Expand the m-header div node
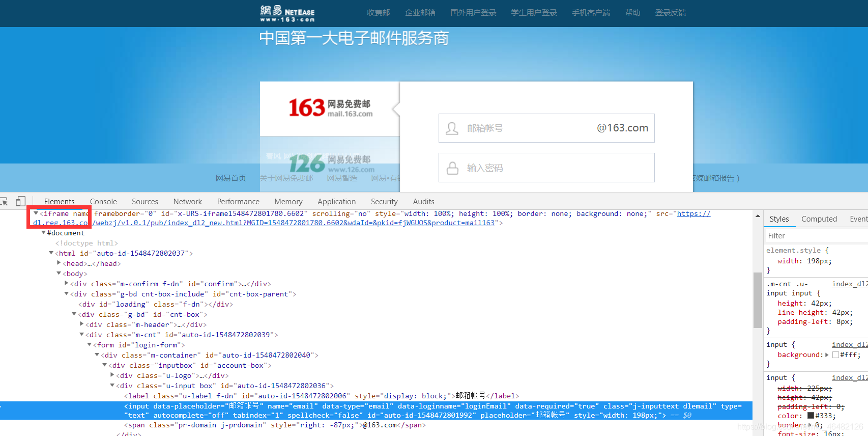The height and width of the screenshot is (436, 868). (82, 324)
